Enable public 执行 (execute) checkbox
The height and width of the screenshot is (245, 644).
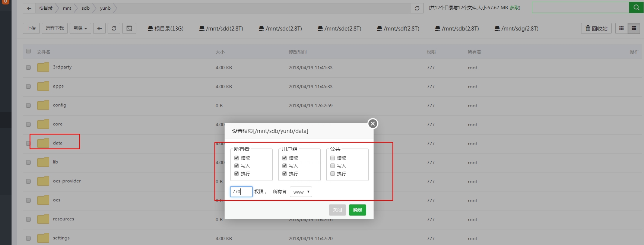(333, 174)
